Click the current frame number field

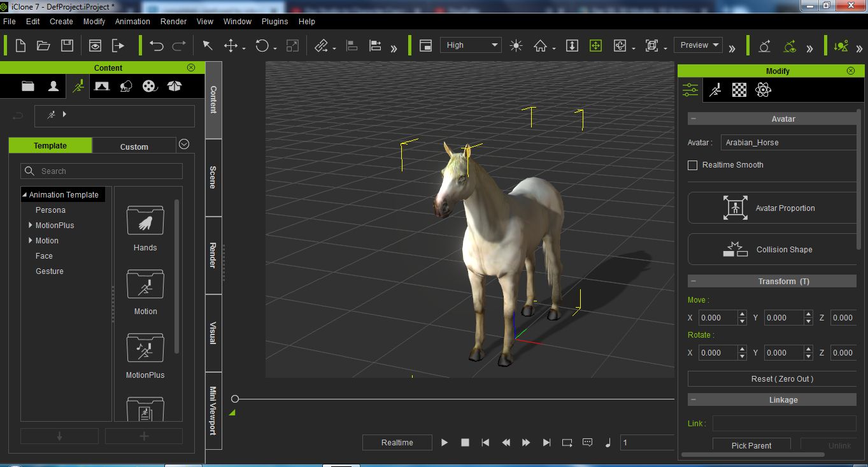(646, 442)
